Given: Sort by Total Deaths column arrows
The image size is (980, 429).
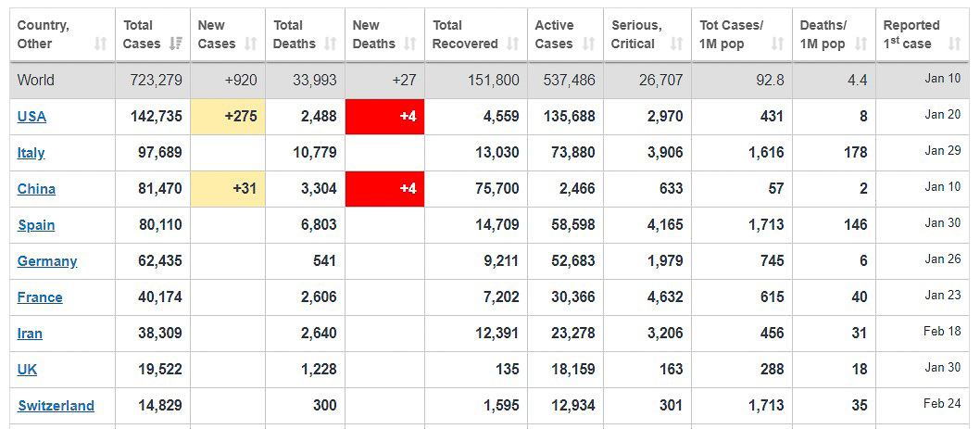Looking at the screenshot, I should coord(331,44).
